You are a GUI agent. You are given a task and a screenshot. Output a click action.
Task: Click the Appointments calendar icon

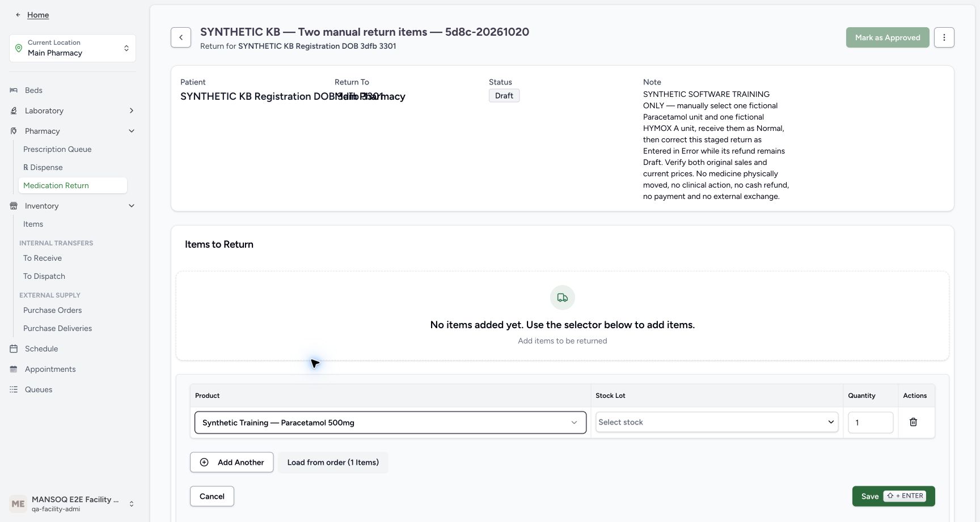pos(14,369)
